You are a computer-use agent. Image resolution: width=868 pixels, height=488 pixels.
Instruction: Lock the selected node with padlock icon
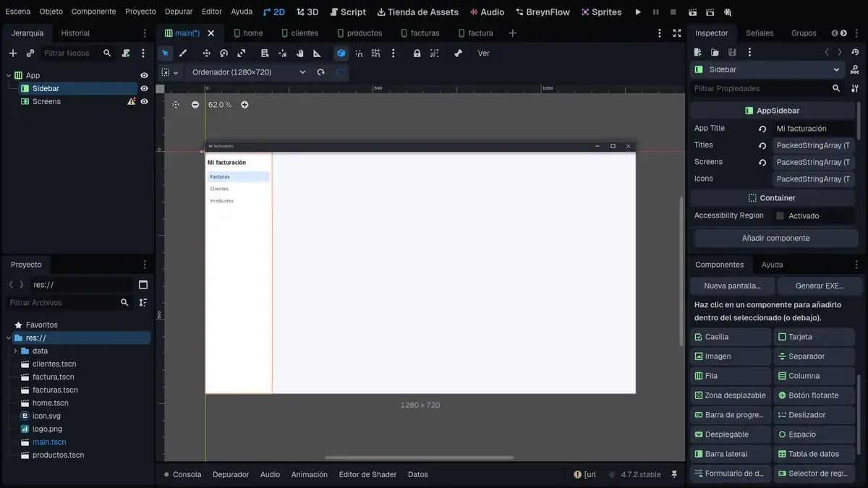[417, 53]
